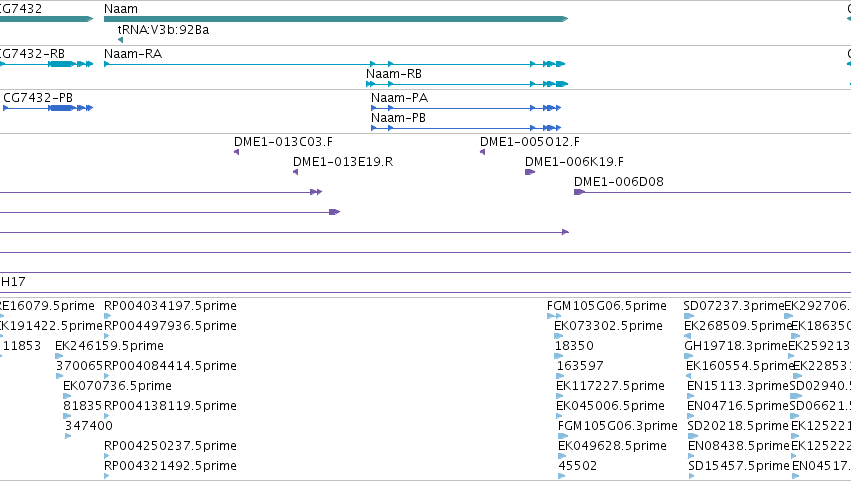Click the Naam-RA transcript label
The height and width of the screenshot is (481, 851).
point(133,54)
